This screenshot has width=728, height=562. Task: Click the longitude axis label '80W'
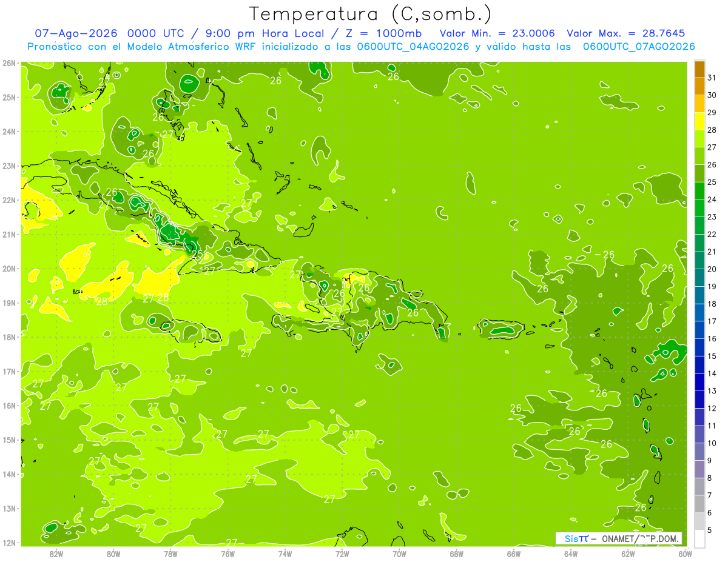113,554
